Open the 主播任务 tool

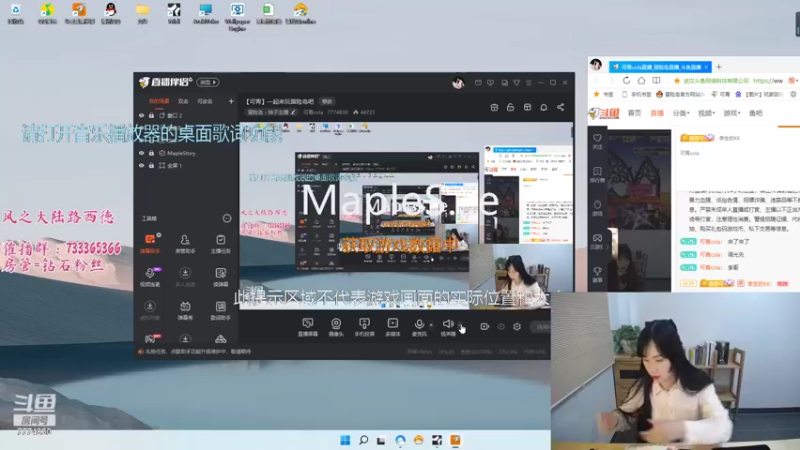(x=220, y=243)
